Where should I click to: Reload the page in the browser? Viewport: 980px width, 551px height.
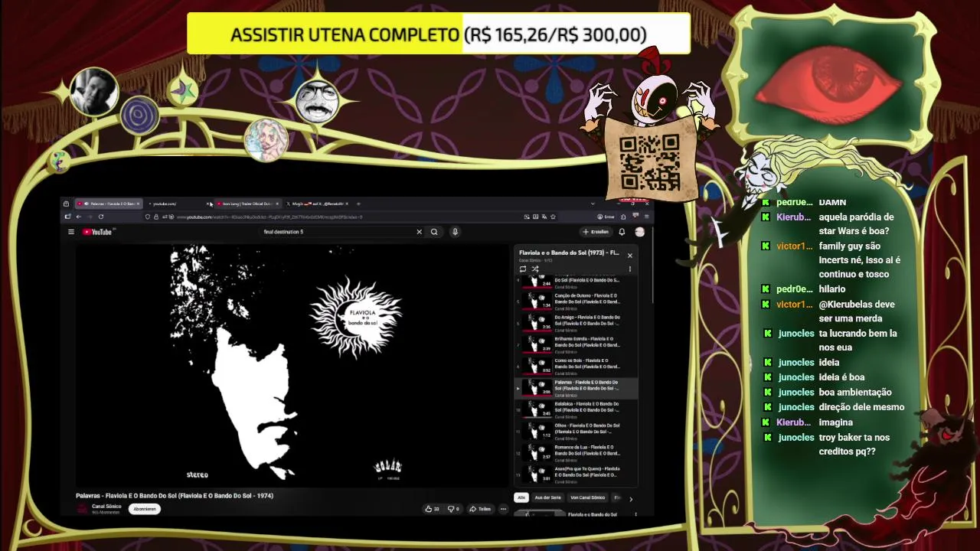(100, 217)
